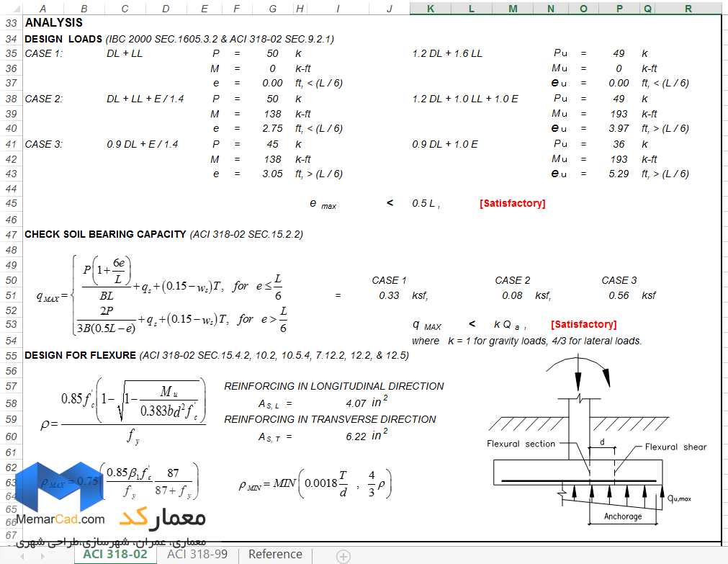Select column I header

pyautogui.click(x=338, y=9)
